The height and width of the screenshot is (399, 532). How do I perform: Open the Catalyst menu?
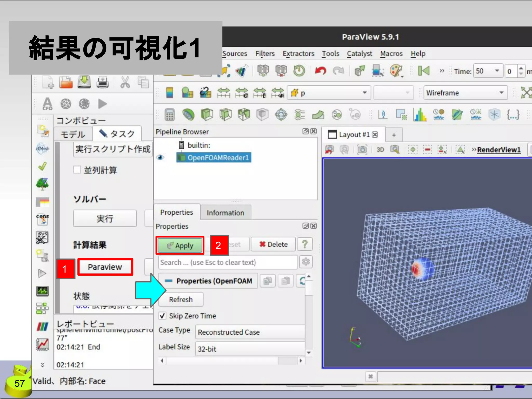360,54
